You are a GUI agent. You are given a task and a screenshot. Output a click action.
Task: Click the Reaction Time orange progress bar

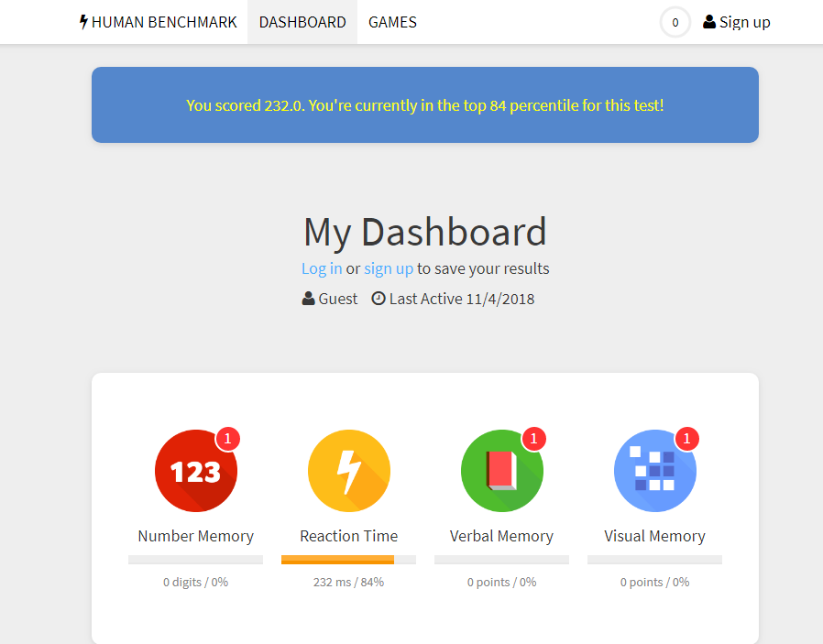point(348,560)
